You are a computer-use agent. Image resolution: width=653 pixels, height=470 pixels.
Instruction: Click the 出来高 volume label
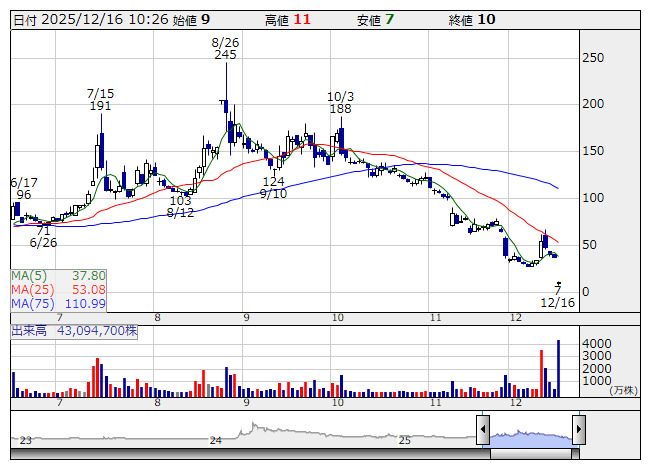30,329
